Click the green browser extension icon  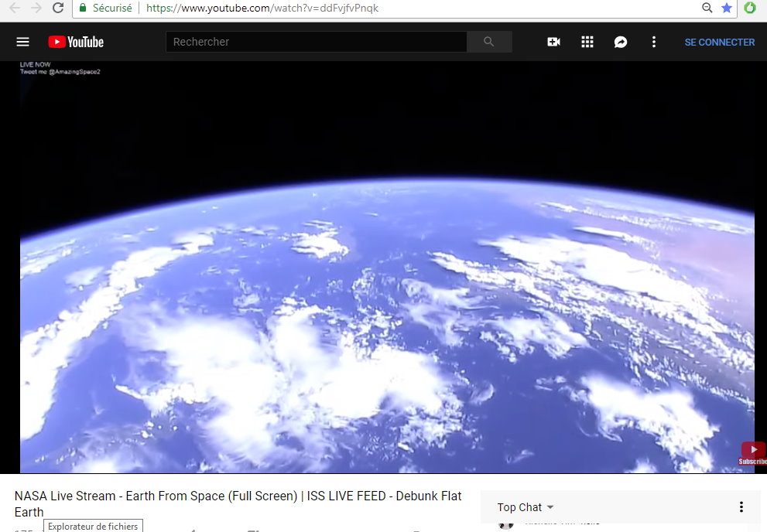coord(749,8)
